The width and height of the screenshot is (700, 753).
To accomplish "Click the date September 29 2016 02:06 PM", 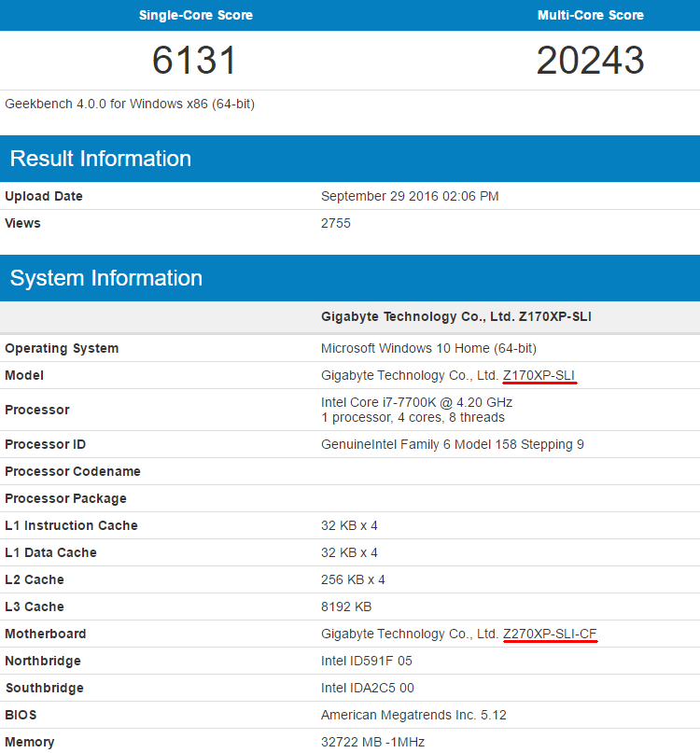I will pyautogui.click(x=410, y=196).
